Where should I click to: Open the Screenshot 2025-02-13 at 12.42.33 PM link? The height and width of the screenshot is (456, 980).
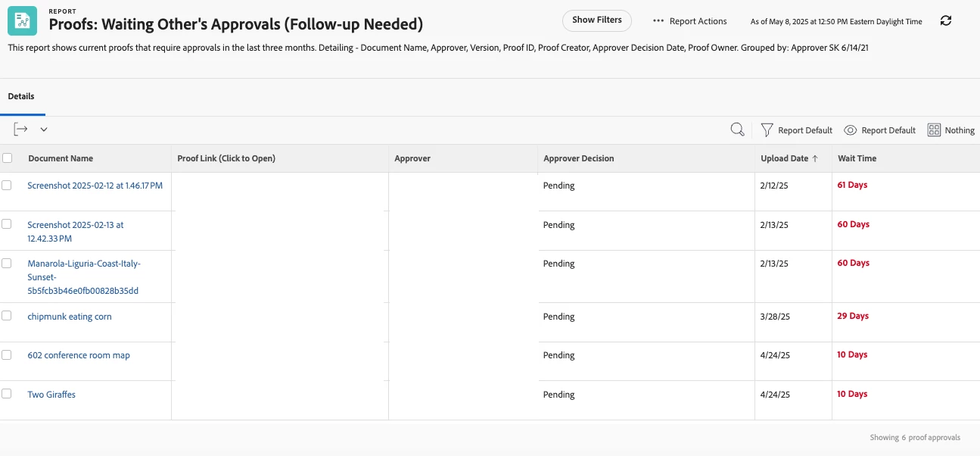point(76,232)
